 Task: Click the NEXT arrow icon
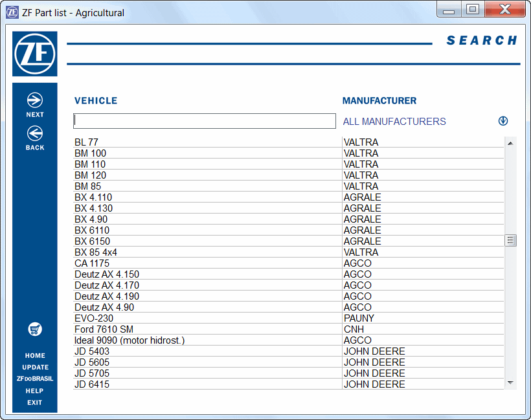[x=35, y=100]
